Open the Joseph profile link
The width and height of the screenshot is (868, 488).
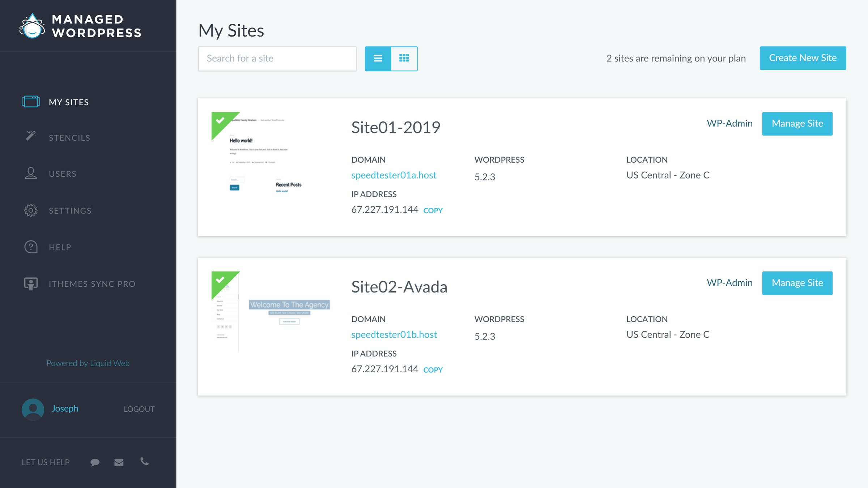[65, 408]
